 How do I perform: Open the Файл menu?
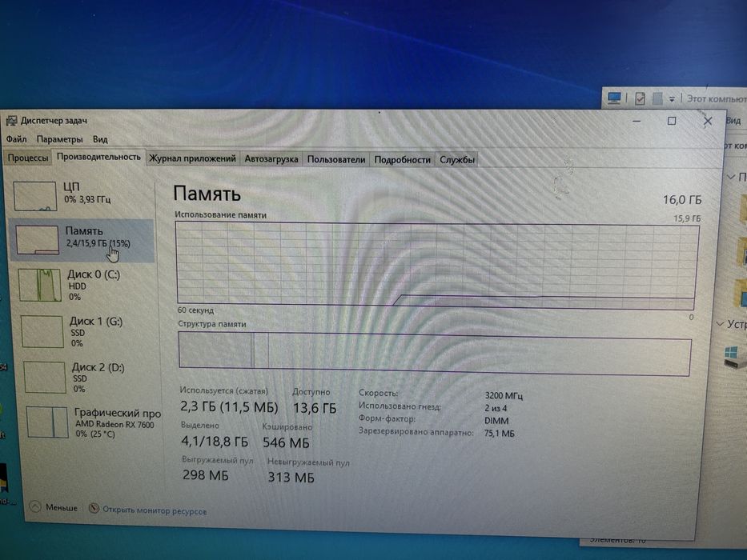pyautogui.click(x=16, y=139)
